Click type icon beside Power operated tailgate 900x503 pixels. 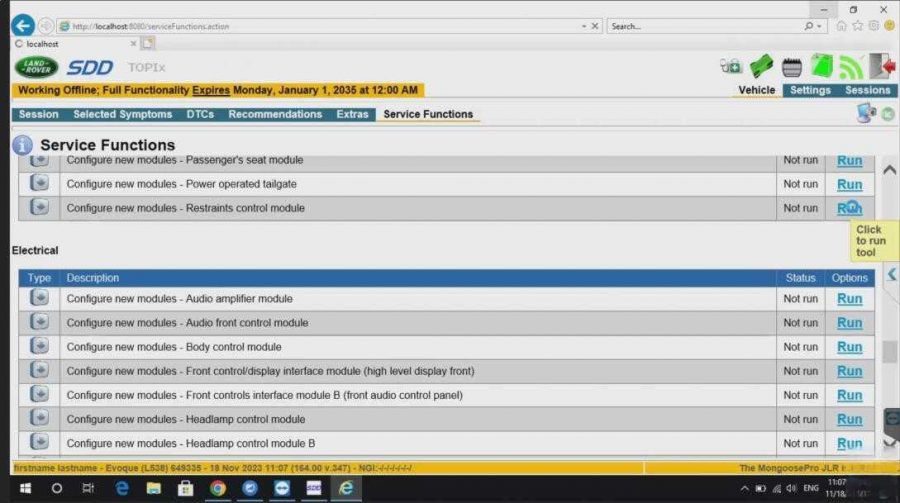click(x=39, y=184)
